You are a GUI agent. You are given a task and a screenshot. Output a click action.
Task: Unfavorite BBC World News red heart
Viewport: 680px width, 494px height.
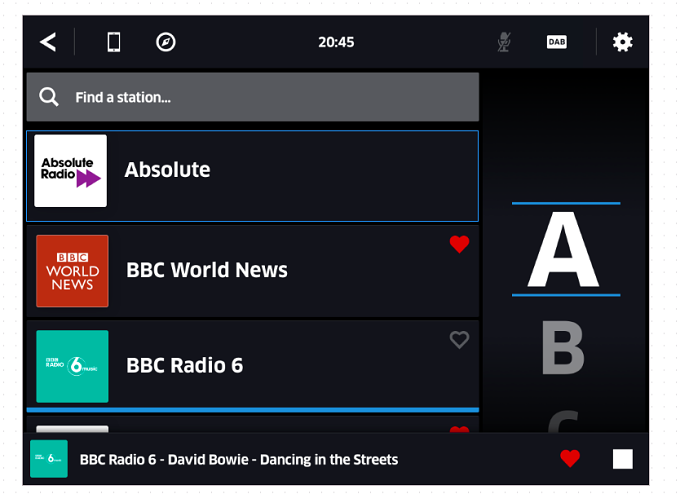click(459, 244)
